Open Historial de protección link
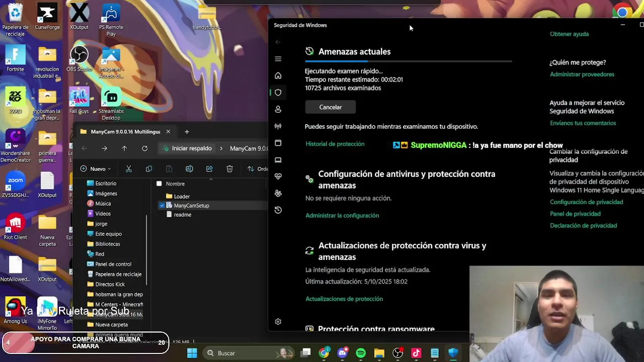644x362 pixels. [x=335, y=144]
